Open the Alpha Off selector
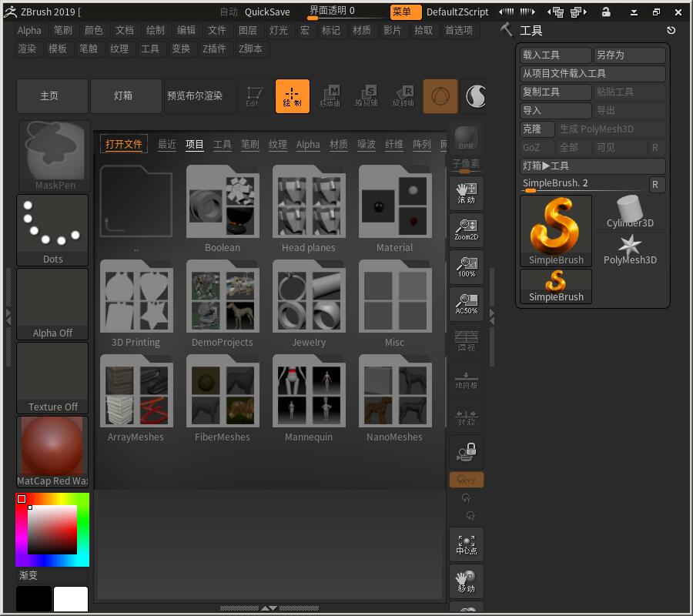 (52, 304)
